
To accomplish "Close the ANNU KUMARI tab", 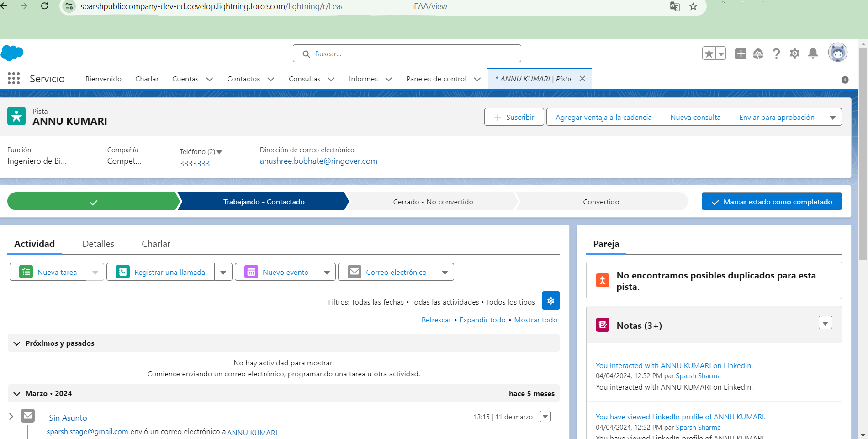I will pos(582,79).
